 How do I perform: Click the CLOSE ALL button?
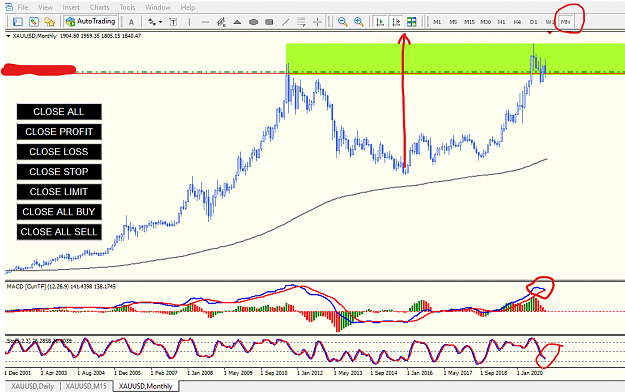[x=59, y=112]
